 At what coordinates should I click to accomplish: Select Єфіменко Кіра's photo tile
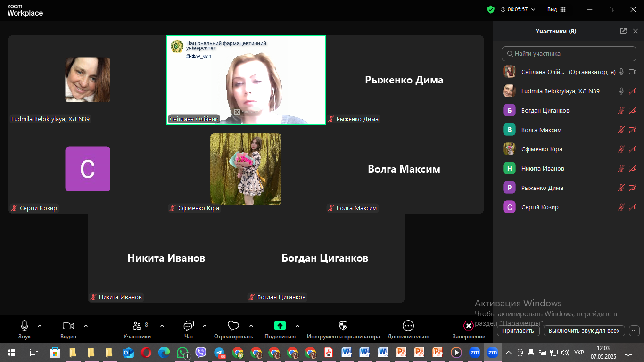[246, 169]
